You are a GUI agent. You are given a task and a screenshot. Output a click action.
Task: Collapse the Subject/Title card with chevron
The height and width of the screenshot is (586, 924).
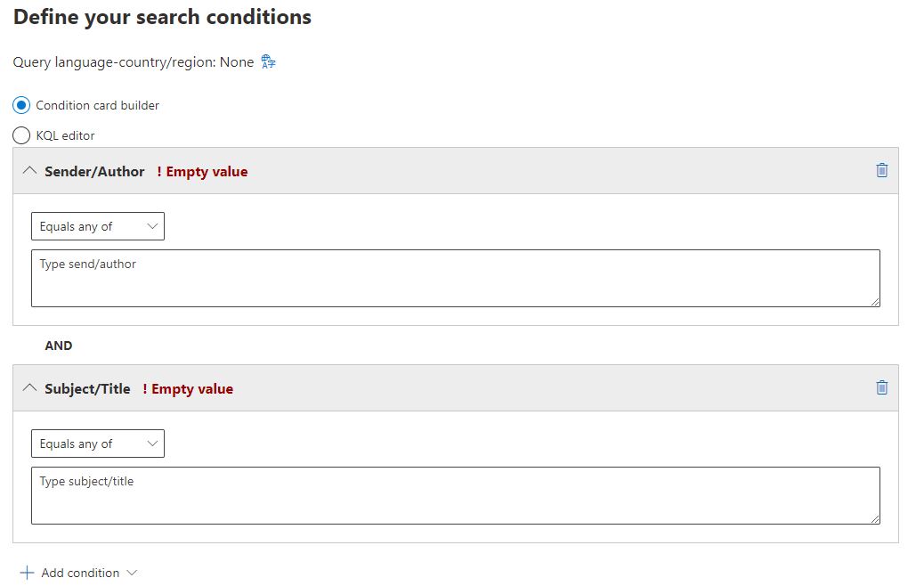[29, 388]
